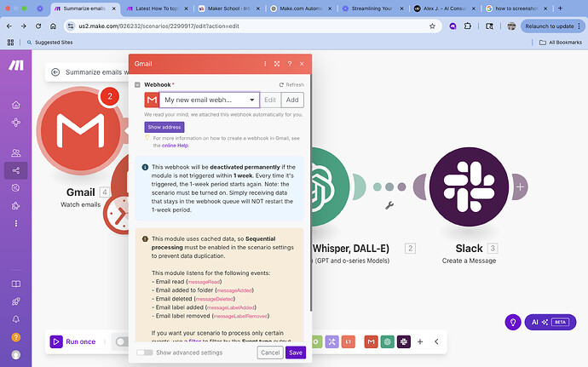Open the Organization icon in the sidebar
This screenshot has height=367, width=588.
pyautogui.click(x=15, y=123)
